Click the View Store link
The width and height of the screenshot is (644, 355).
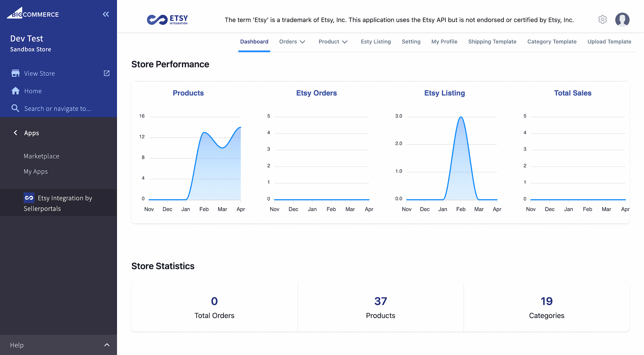[40, 74]
